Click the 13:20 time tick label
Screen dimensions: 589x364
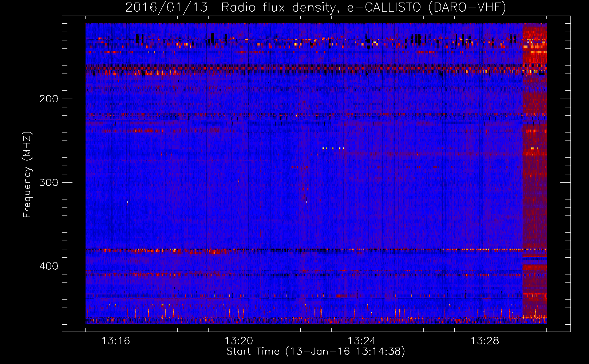239,341
